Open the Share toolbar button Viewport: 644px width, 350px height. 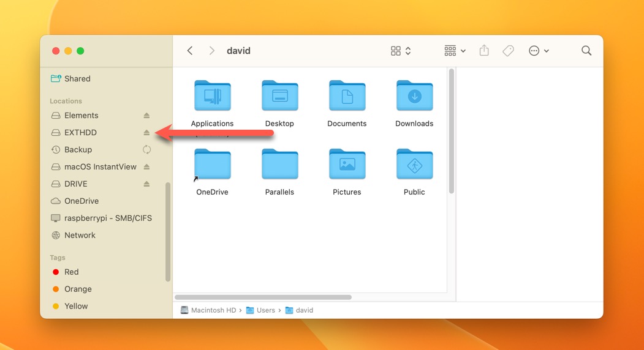pyautogui.click(x=484, y=50)
